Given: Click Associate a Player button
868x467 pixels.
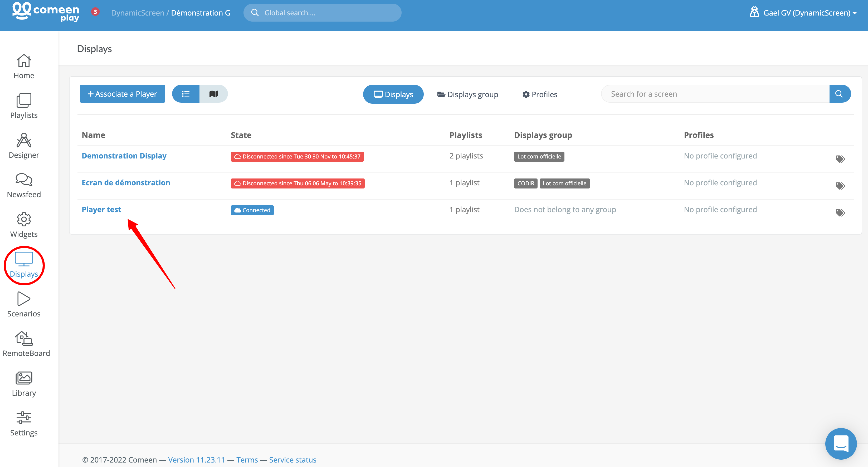Looking at the screenshot, I should pyautogui.click(x=122, y=94).
